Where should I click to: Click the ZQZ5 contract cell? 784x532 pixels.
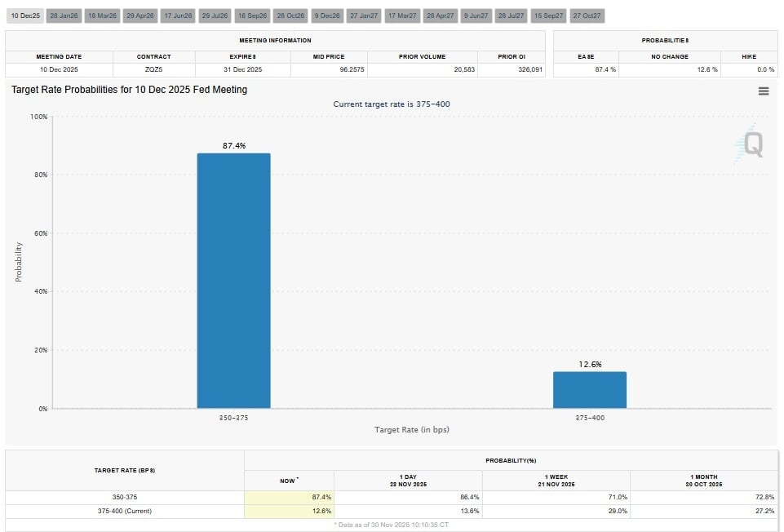(154, 70)
